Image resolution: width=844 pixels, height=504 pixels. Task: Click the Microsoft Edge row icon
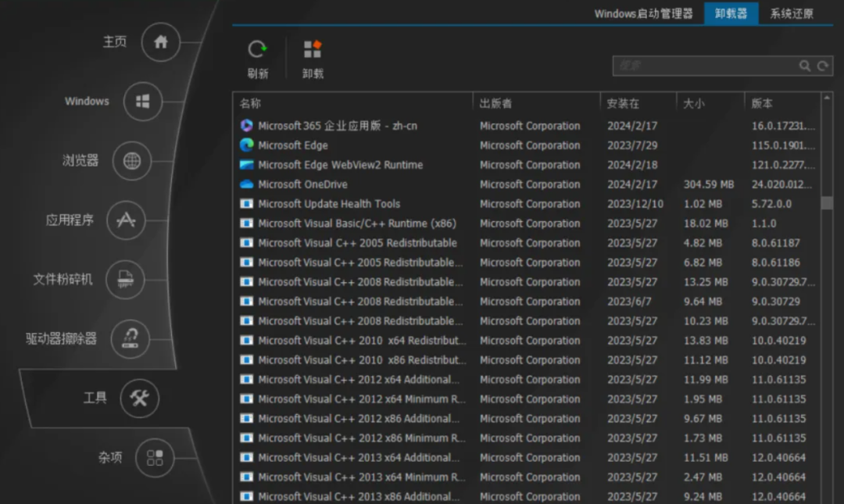click(246, 145)
